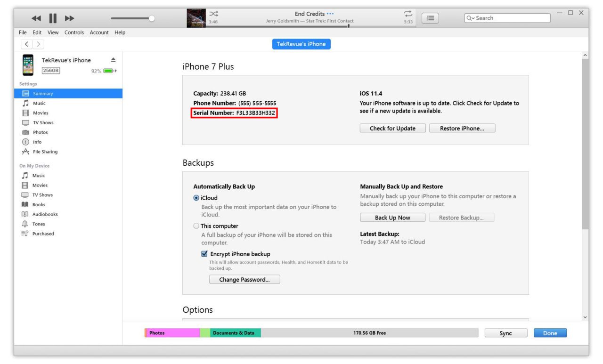Select the iCloud backup option
The image size is (603, 364).
click(196, 198)
